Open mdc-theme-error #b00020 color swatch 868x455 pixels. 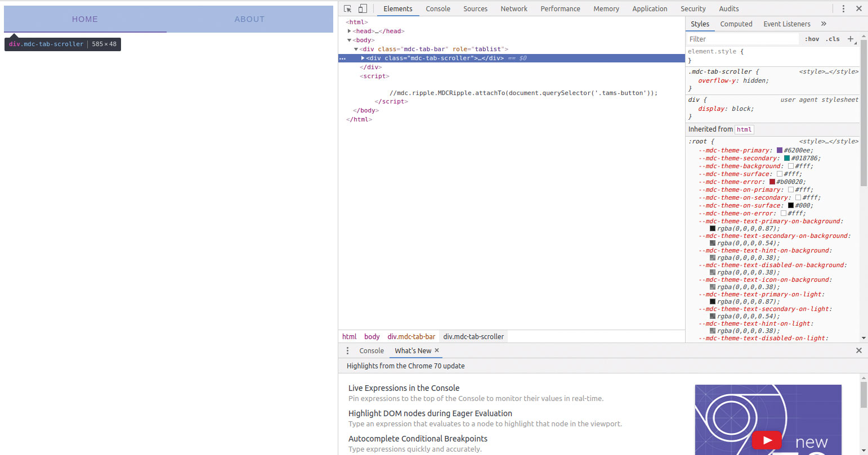pyautogui.click(x=772, y=182)
